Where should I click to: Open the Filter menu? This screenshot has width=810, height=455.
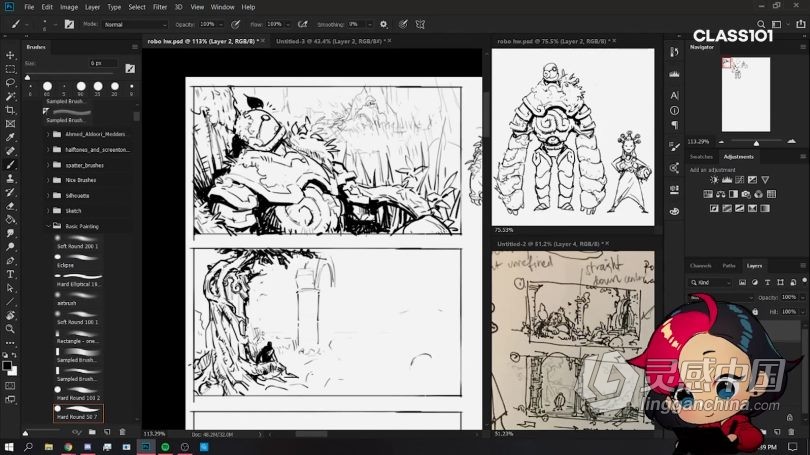(160, 7)
